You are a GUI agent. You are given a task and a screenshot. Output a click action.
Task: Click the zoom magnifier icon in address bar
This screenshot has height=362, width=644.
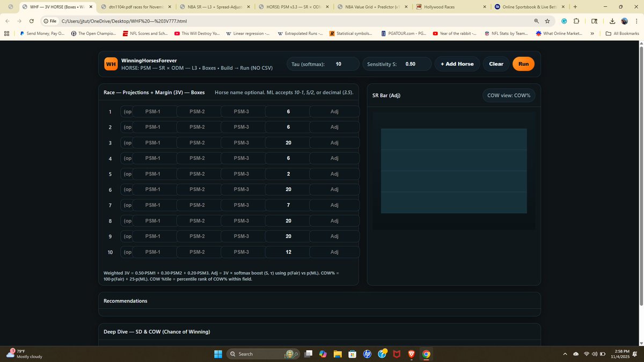[x=536, y=21]
